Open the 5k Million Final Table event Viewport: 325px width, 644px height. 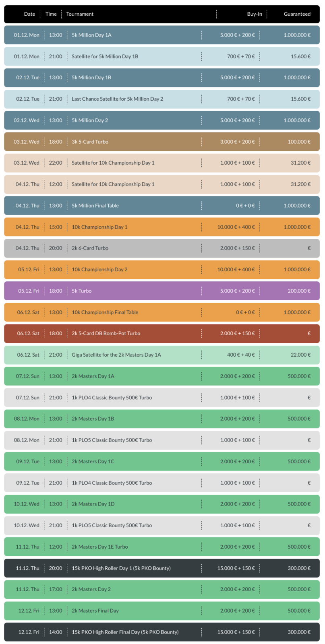click(x=95, y=206)
